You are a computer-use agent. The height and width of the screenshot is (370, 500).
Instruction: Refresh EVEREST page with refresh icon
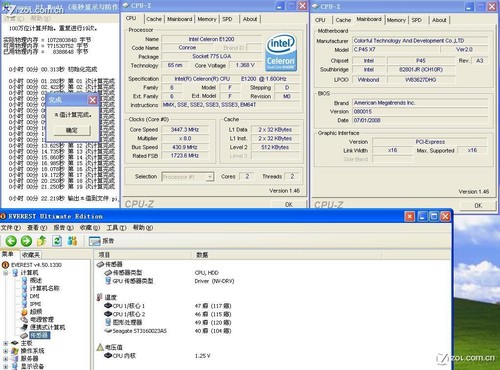click(57, 241)
